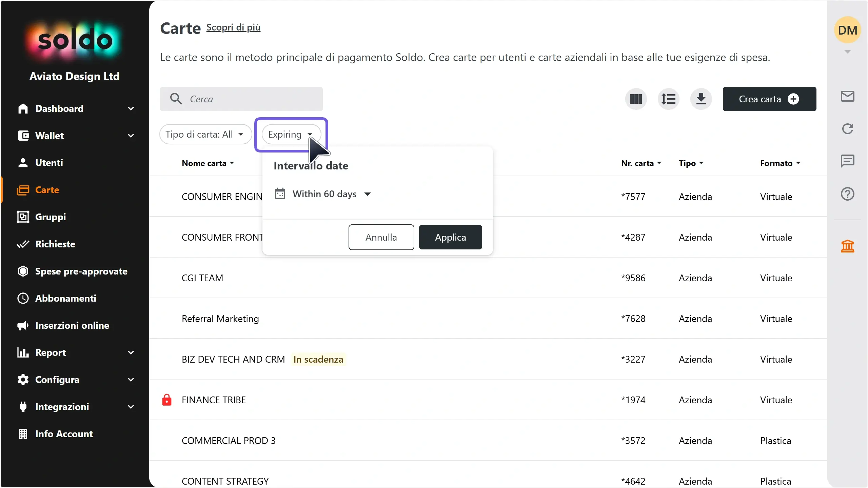
Task: Click the download export icon
Action: pos(701,99)
